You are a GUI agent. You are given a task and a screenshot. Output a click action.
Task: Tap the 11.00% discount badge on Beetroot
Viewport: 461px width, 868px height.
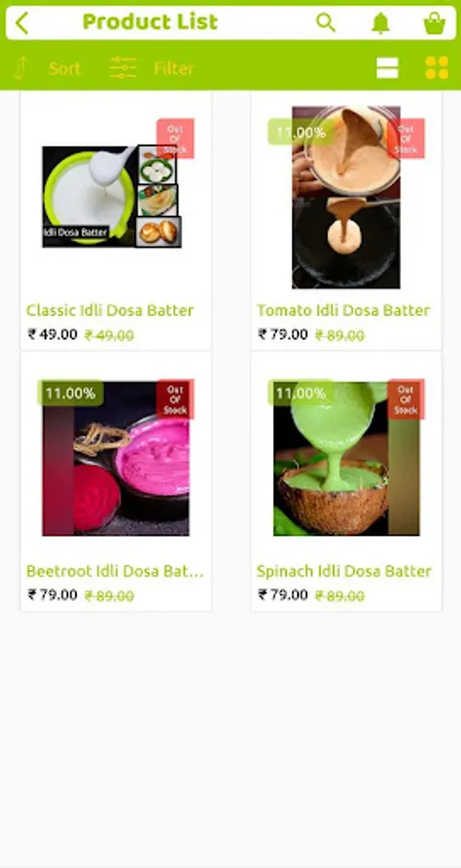pyautogui.click(x=70, y=393)
